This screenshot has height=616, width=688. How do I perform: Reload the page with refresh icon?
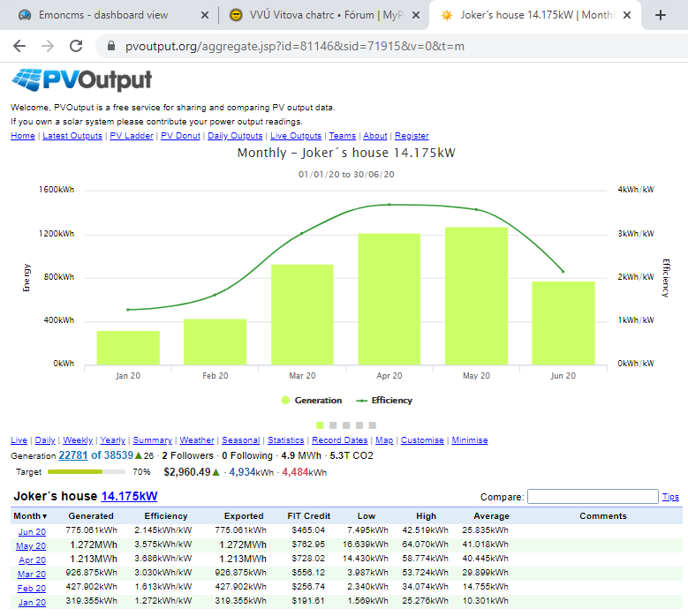click(76, 46)
